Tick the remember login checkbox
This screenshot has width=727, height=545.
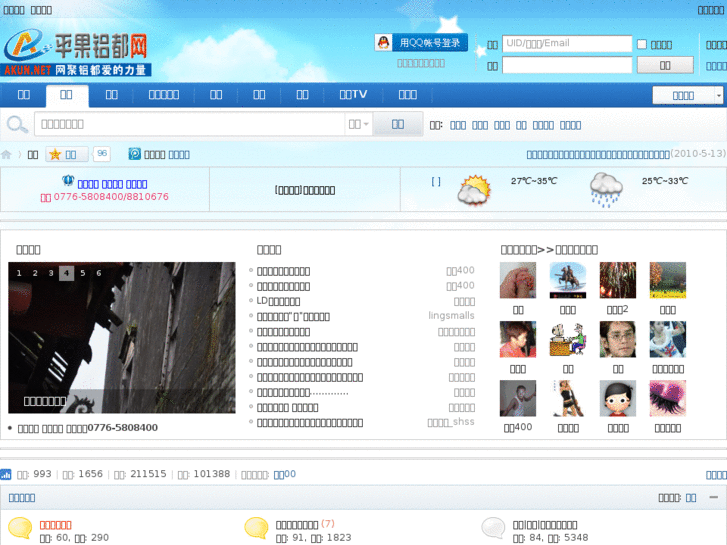pos(642,44)
